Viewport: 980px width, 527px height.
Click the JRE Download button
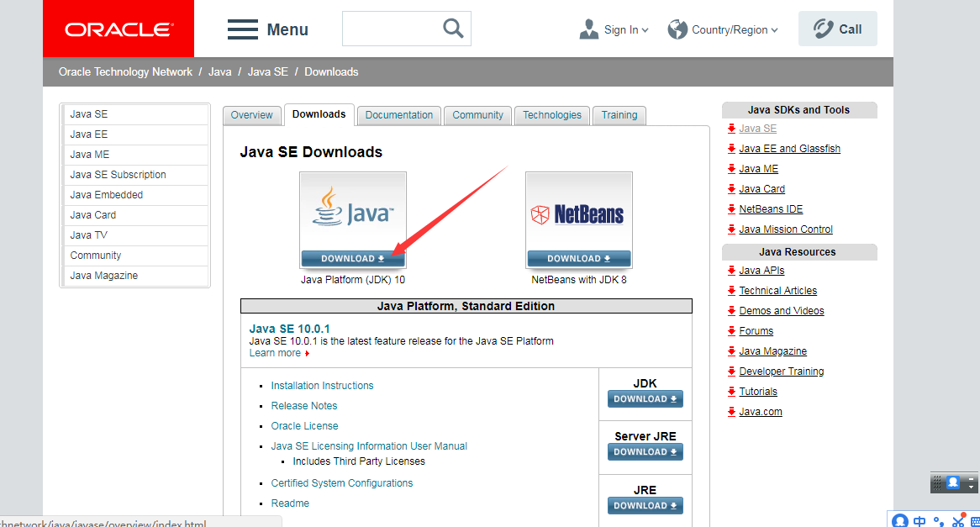tap(645, 506)
